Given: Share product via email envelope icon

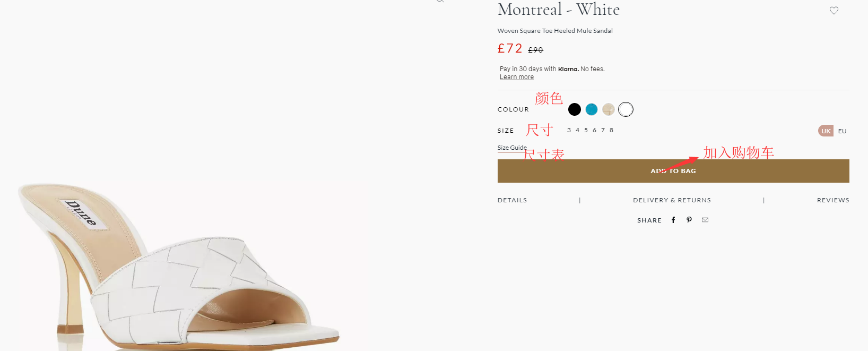Looking at the screenshot, I should pyautogui.click(x=705, y=220).
